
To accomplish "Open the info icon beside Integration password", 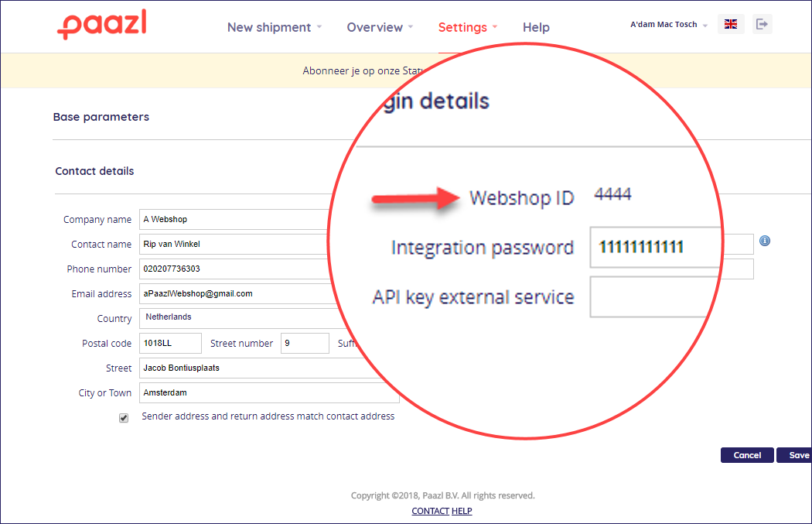I will 764,241.
